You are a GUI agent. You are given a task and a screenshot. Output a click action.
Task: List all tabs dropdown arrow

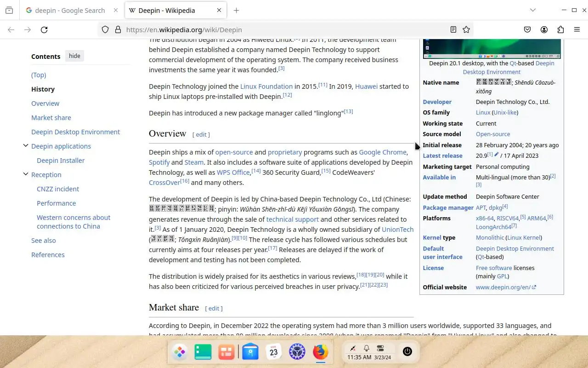(x=533, y=10)
